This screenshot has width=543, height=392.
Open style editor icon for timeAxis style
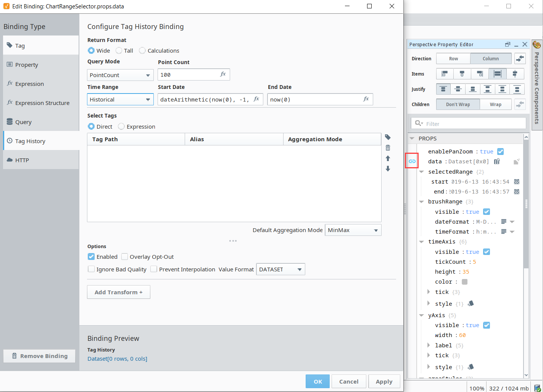tap(471, 303)
